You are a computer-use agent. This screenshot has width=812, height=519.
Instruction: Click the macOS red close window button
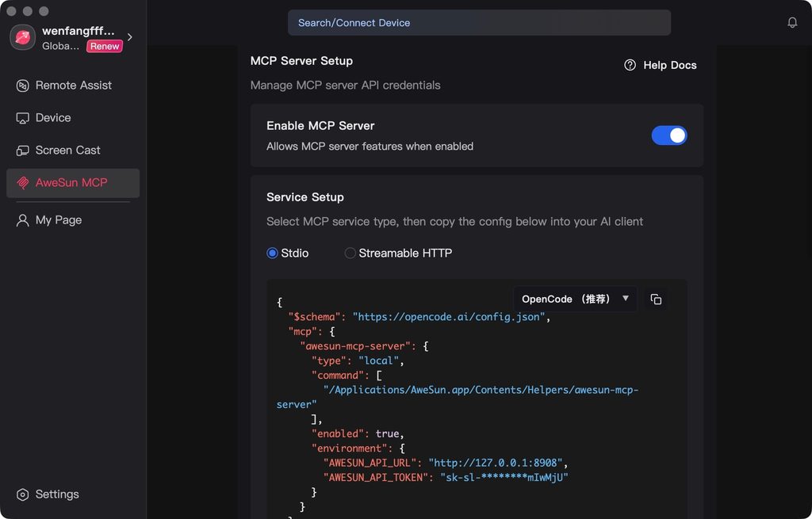click(11, 11)
